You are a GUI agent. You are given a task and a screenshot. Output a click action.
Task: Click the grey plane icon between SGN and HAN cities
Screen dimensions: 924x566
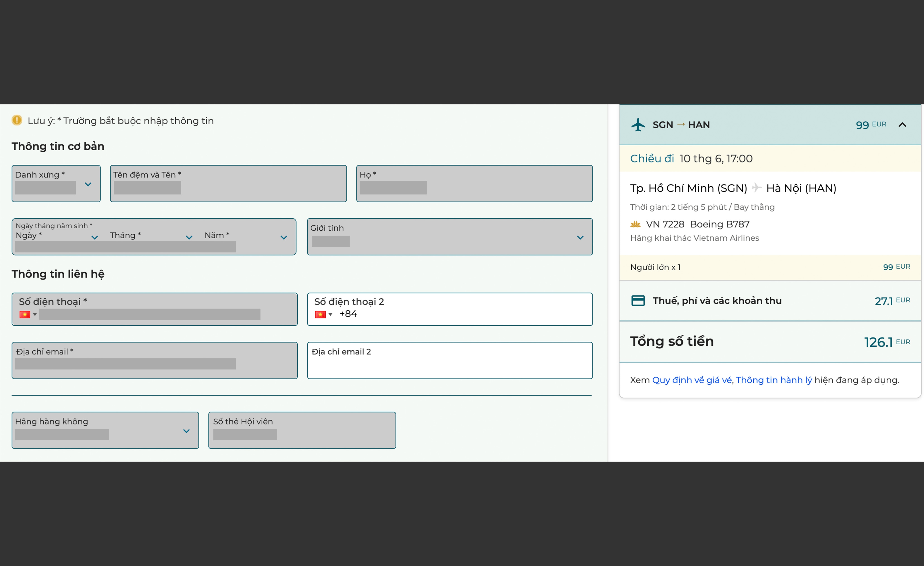[756, 187]
